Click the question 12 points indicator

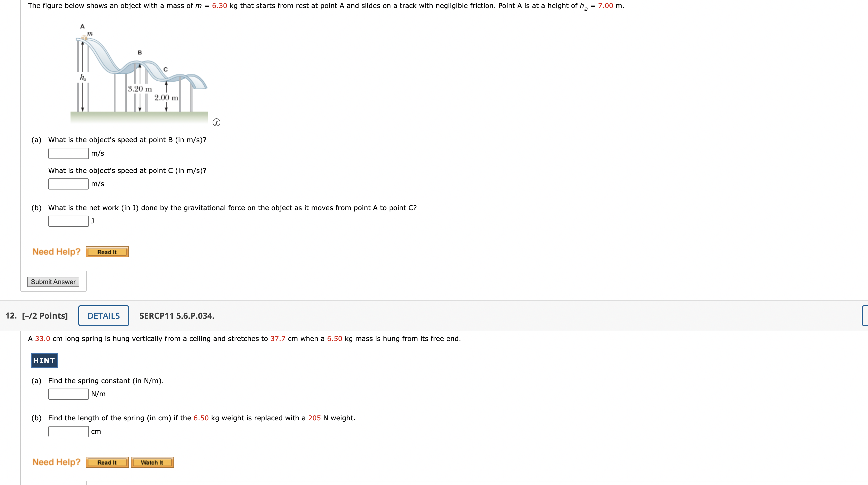44,316
